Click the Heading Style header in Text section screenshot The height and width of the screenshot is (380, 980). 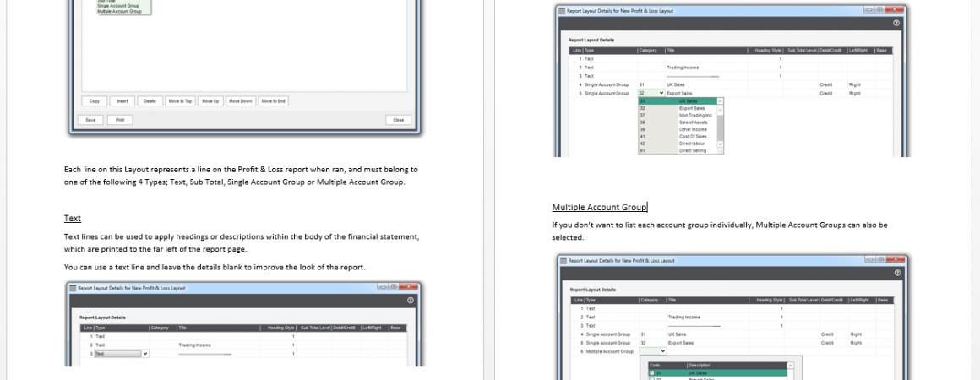click(x=280, y=328)
